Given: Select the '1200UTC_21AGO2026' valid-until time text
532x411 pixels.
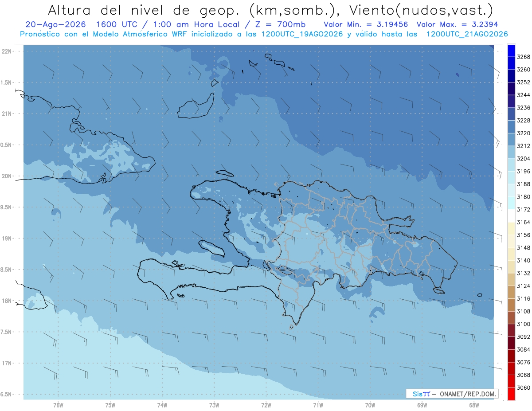Looking at the screenshot, I should coord(467,34).
